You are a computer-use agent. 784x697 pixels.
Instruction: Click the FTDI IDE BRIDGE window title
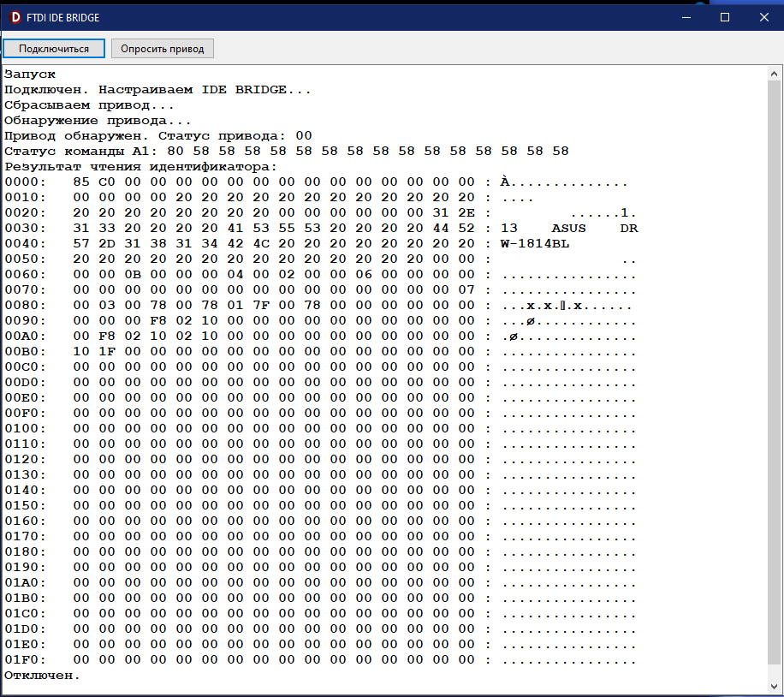click(63, 17)
